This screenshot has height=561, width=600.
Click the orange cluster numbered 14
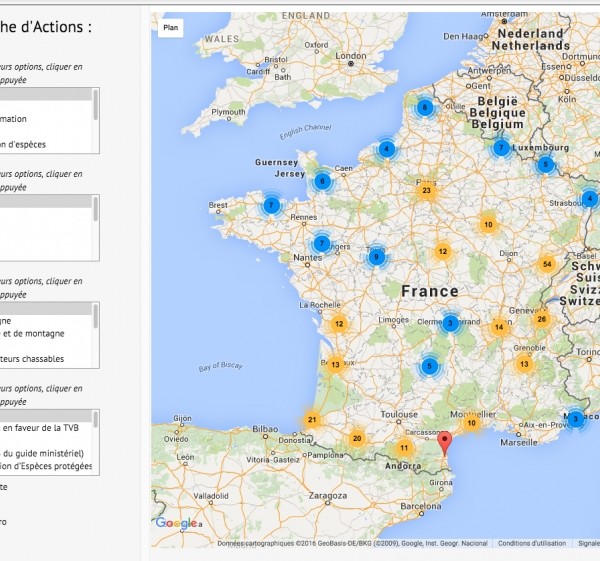(x=498, y=327)
